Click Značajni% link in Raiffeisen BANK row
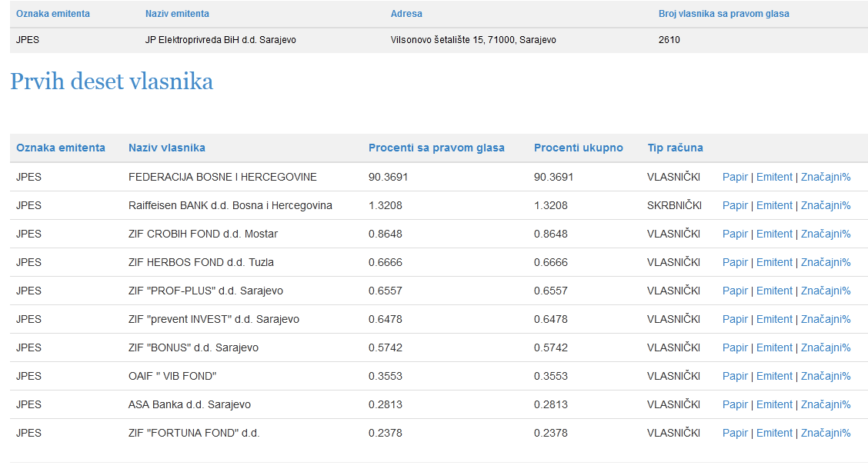This screenshot has width=868, height=472. click(x=826, y=205)
